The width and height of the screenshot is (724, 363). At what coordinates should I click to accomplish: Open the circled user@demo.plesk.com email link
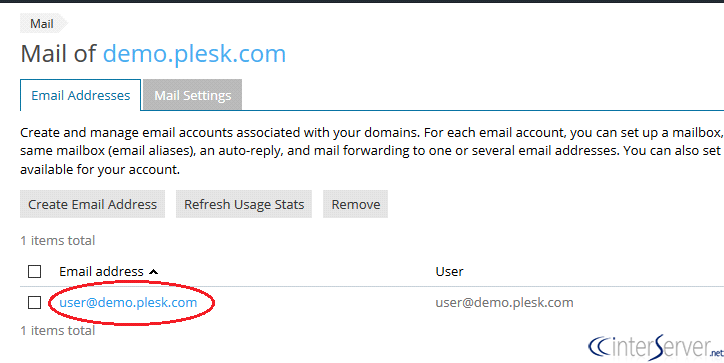tap(128, 302)
